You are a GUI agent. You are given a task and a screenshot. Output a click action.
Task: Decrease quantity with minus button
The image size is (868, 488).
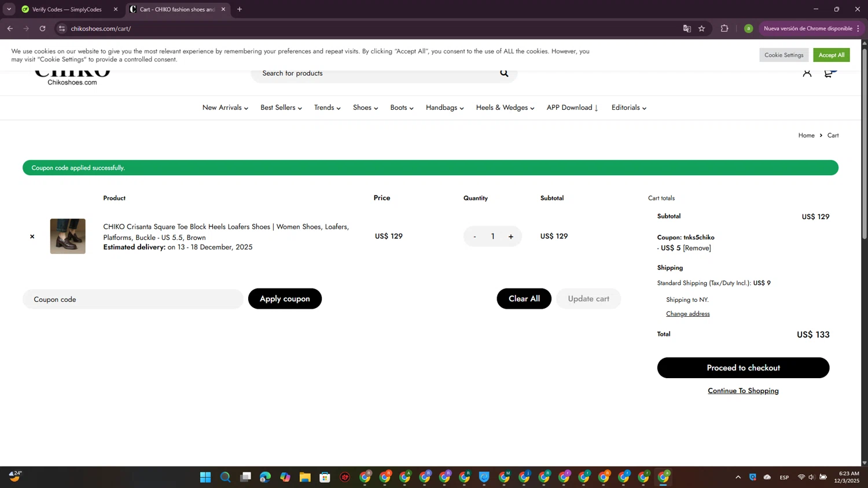[475, 236]
